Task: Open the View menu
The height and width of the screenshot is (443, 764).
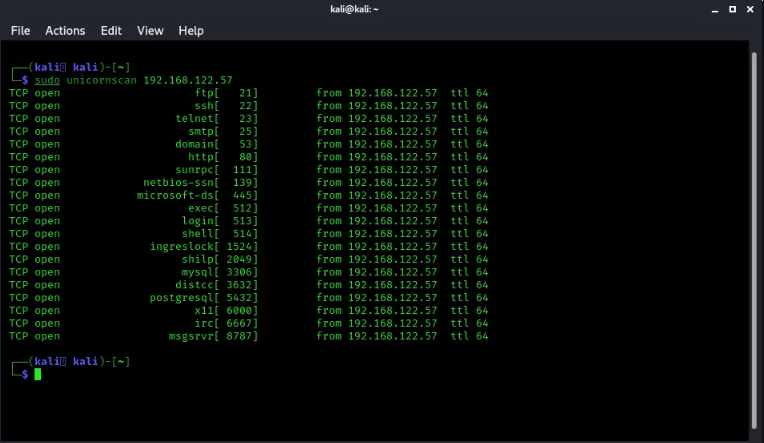Action: pyautogui.click(x=150, y=31)
